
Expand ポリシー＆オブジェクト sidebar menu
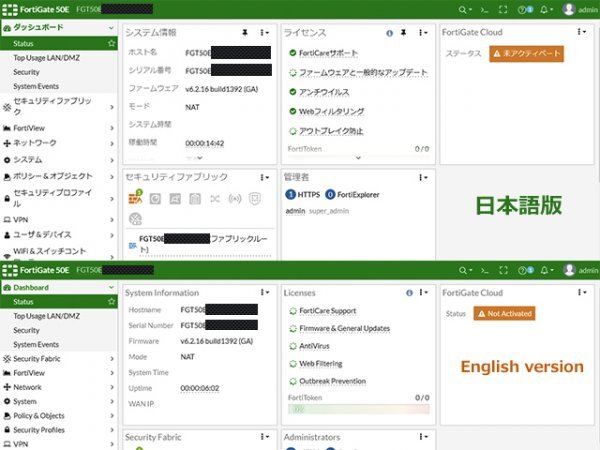pyautogui.click(x=59, y=176)
